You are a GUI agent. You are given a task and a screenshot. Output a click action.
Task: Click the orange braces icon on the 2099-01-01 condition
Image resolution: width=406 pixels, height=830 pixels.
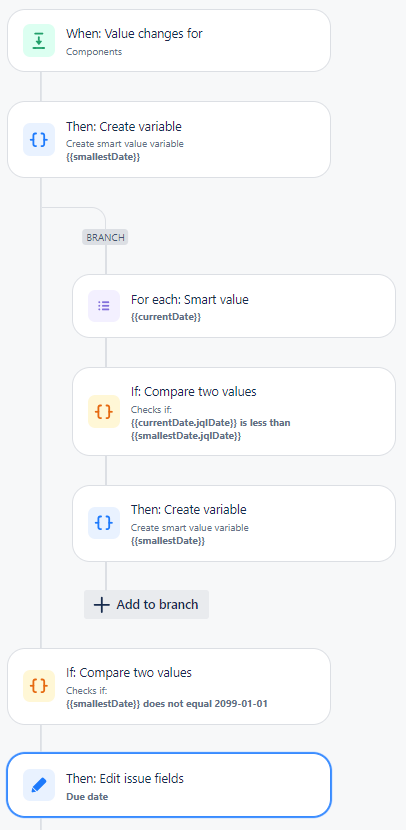tap(39, 686)
